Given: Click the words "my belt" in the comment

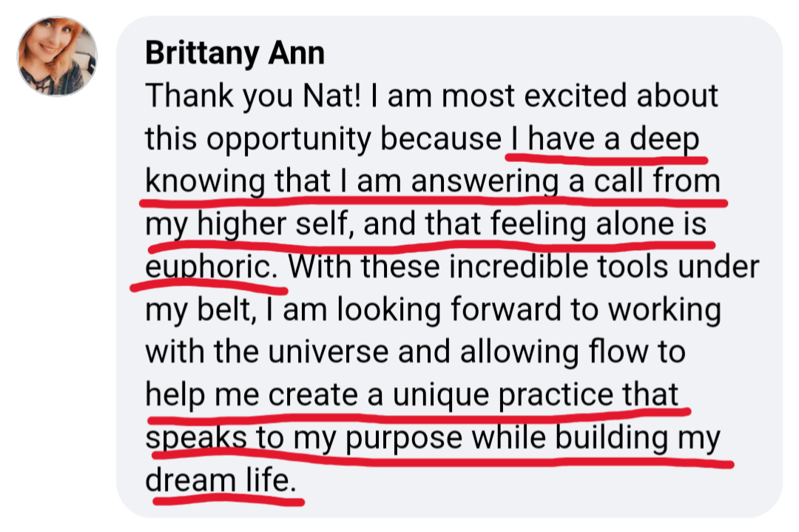Looking at the screenshot, I should pyautogui.click(x=200, y=310).
